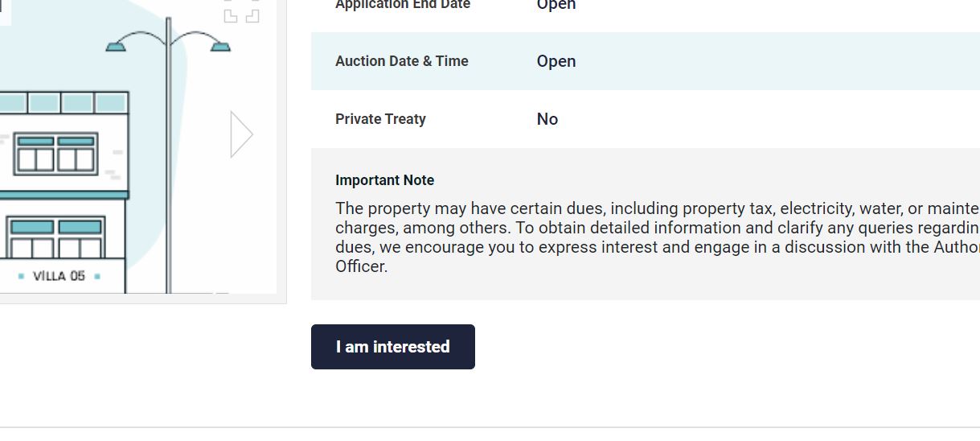Viewport: 980px width, 441px height.
Task: Click the Open value for Auction Date
Action: click(x=556, y=61)
